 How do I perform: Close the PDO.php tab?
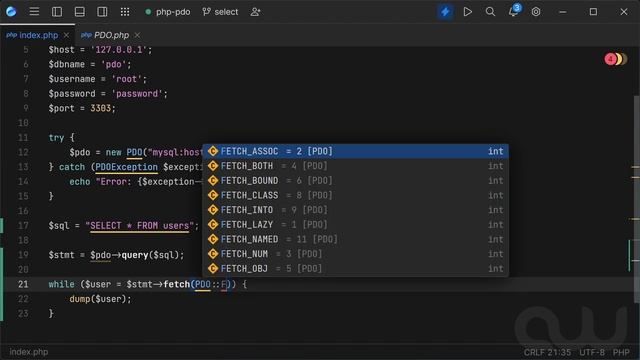137,36
